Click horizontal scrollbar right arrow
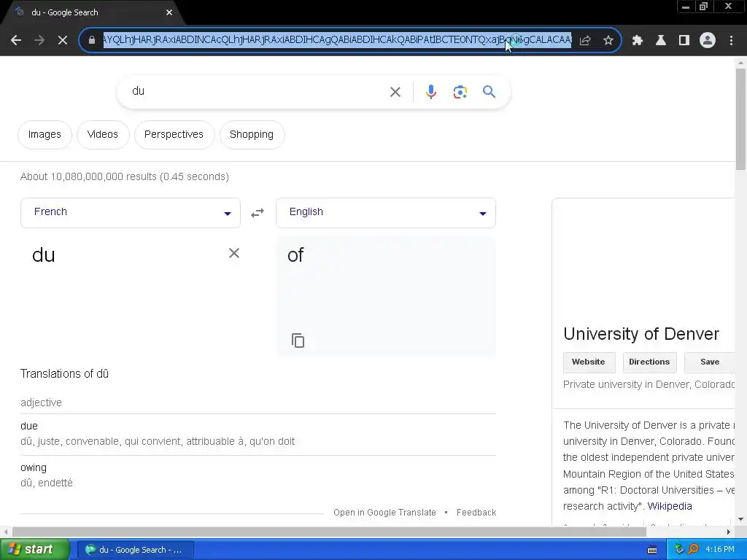 click(x=729, y=532)
